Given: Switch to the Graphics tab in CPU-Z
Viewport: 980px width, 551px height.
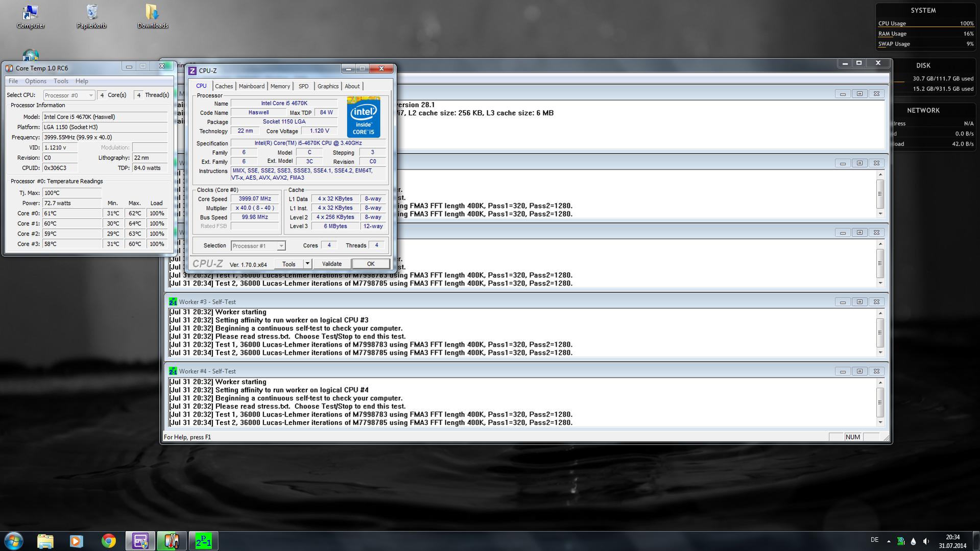Looking at the screenshot, I should [x=328, y=86].
